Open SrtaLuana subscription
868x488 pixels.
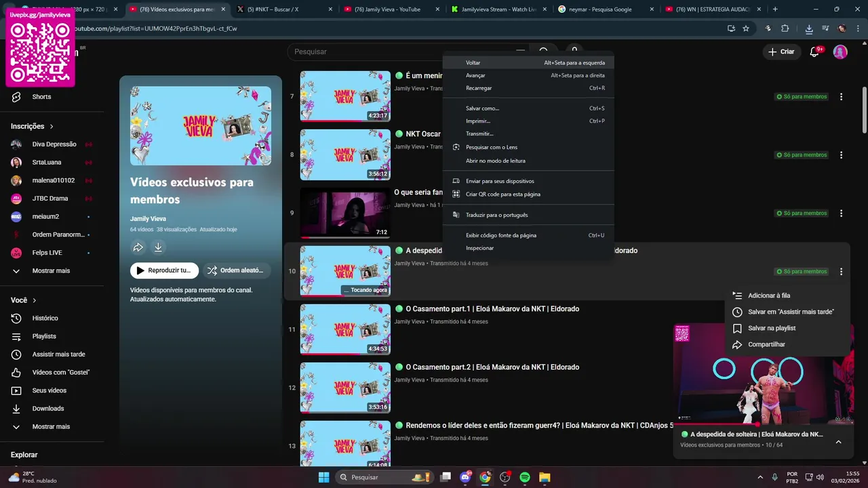(x=46, y=163)
